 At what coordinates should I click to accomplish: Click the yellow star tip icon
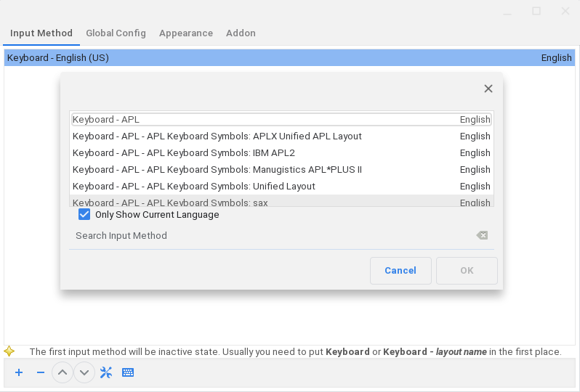coord(9,351)
